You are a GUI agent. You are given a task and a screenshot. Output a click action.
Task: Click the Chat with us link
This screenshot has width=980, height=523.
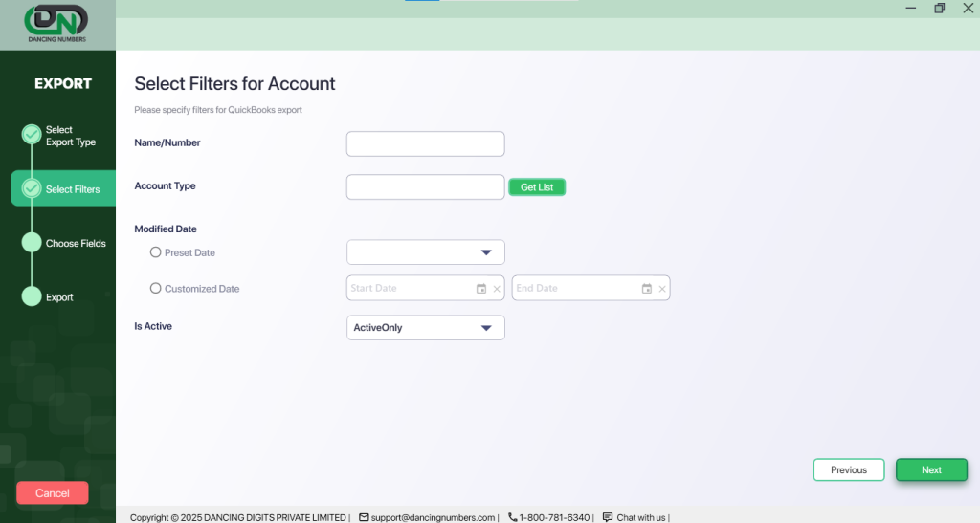click(640, 517)
